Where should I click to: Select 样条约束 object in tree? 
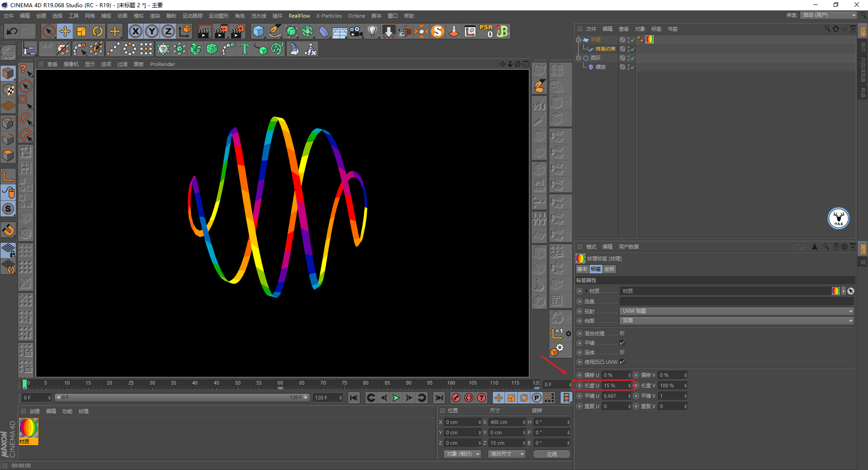(x=605, y=49)
